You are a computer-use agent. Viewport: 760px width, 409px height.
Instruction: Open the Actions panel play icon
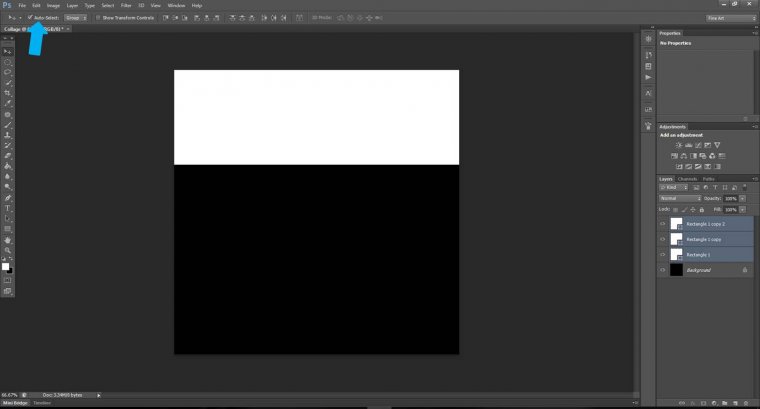[x=649, y=78]
